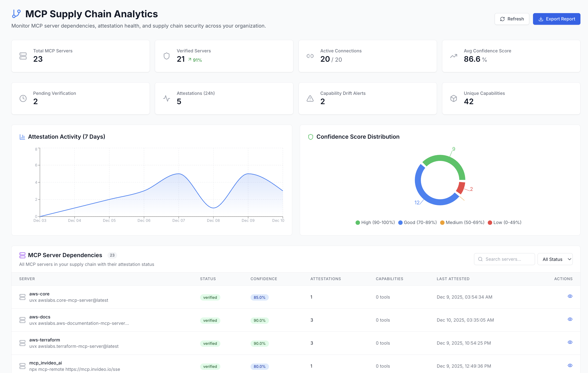Toggle visibility of the aws-terraform server row
The image size is (588, 373).
[x=570, y=342]
